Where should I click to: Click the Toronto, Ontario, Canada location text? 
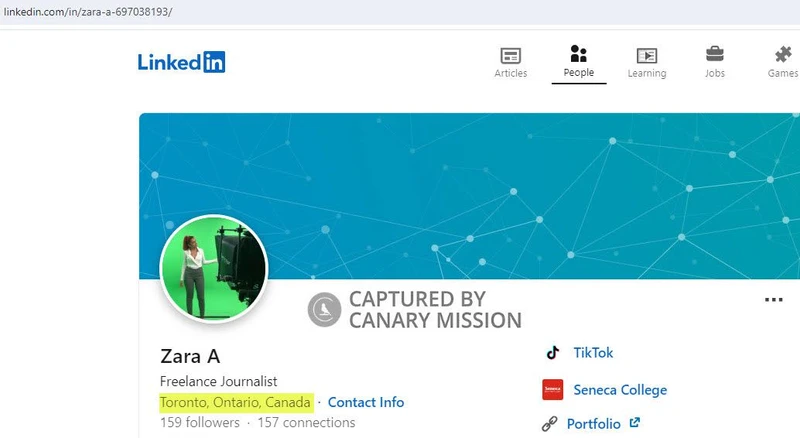click(235, 402)
